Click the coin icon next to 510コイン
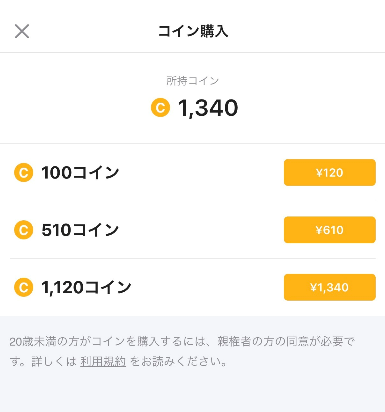Screen dimensions: 385x412 pyautogui.click(x=23, y=230)
